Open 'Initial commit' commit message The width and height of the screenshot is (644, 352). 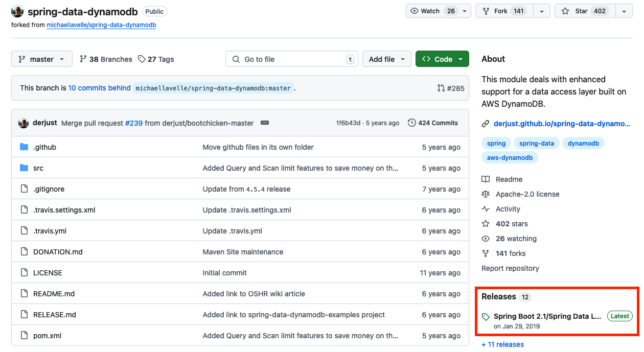click(225, 273)
